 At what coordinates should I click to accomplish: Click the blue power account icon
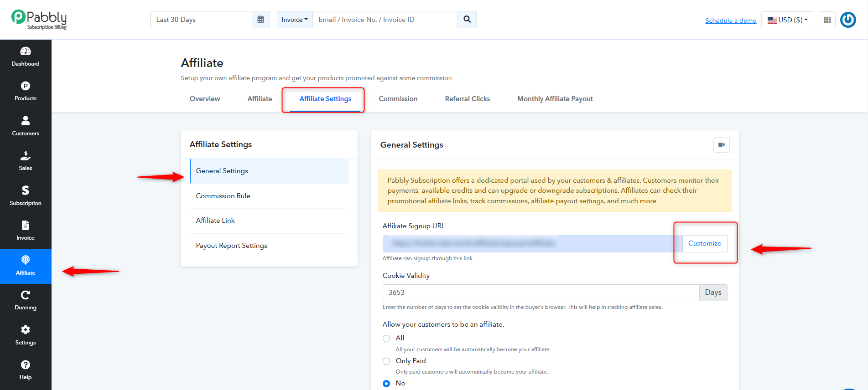[x=848, y=20]
